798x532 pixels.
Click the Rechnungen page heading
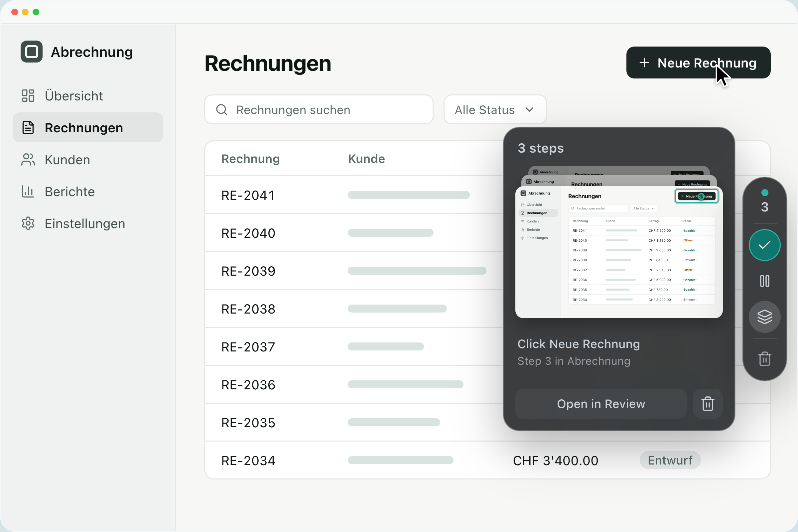pyautogui.click(x=268, y=64)
